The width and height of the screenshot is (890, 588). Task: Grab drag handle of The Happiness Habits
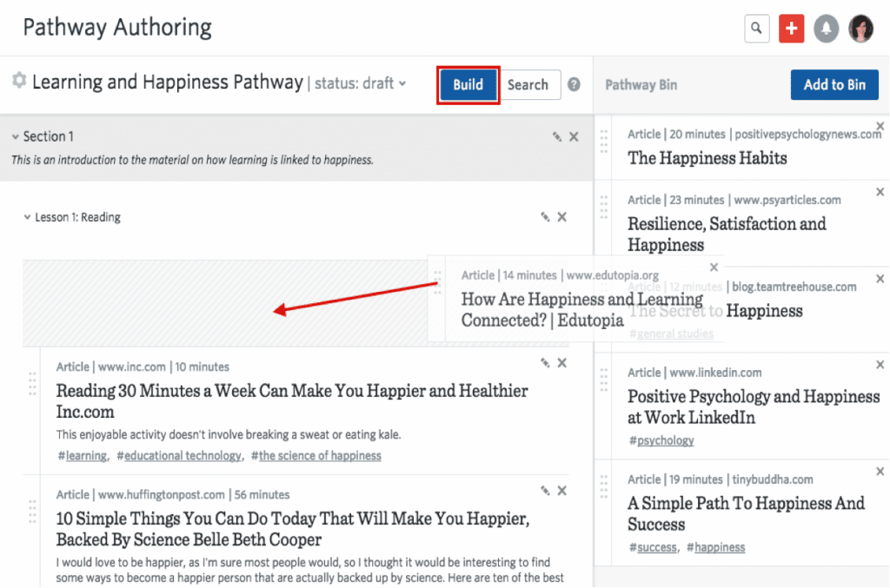point(604,142)
